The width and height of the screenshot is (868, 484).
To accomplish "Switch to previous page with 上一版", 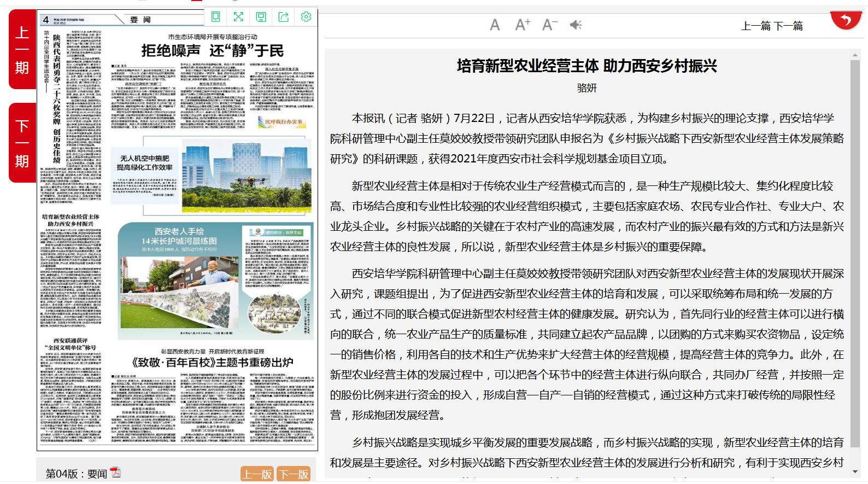I will [257, 474].
